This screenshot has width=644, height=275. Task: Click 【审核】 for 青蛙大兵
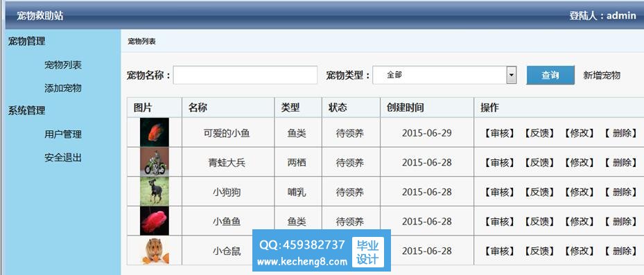(500, 163)
